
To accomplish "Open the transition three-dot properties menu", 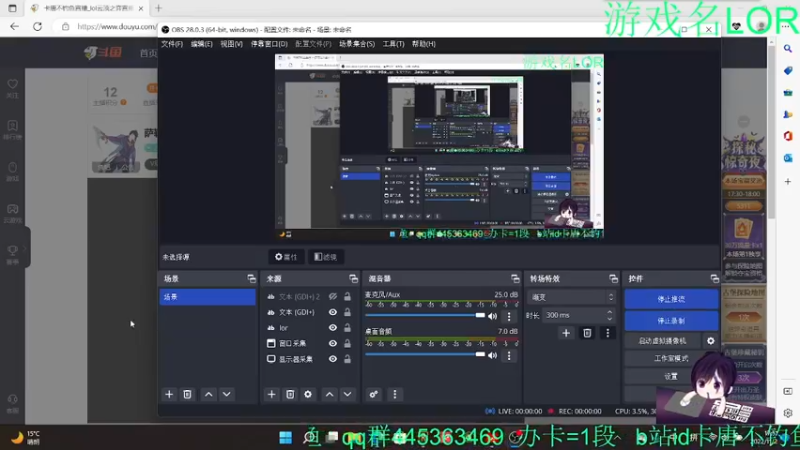I will pos(607,333).
